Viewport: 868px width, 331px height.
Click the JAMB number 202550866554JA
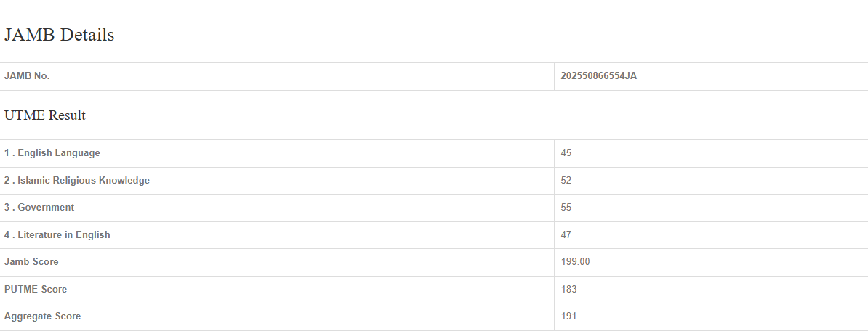click(598, 76)
